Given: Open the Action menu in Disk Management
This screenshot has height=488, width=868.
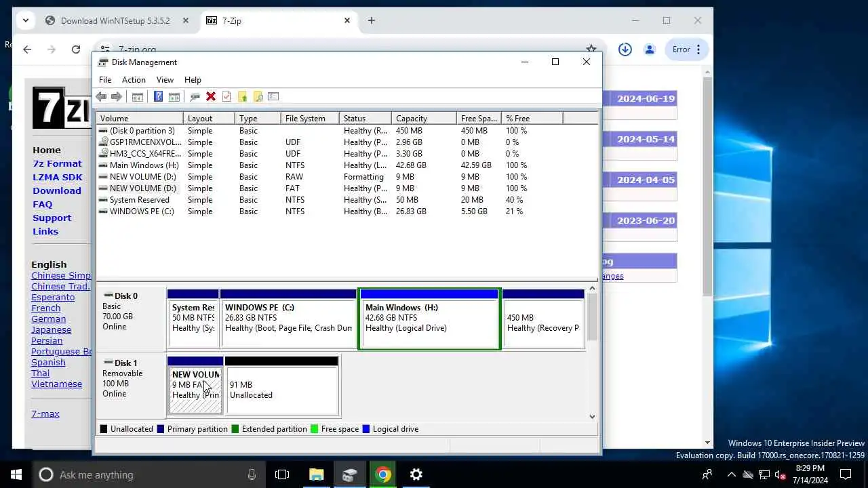Looking at the screenshot, I should [134, 80].
